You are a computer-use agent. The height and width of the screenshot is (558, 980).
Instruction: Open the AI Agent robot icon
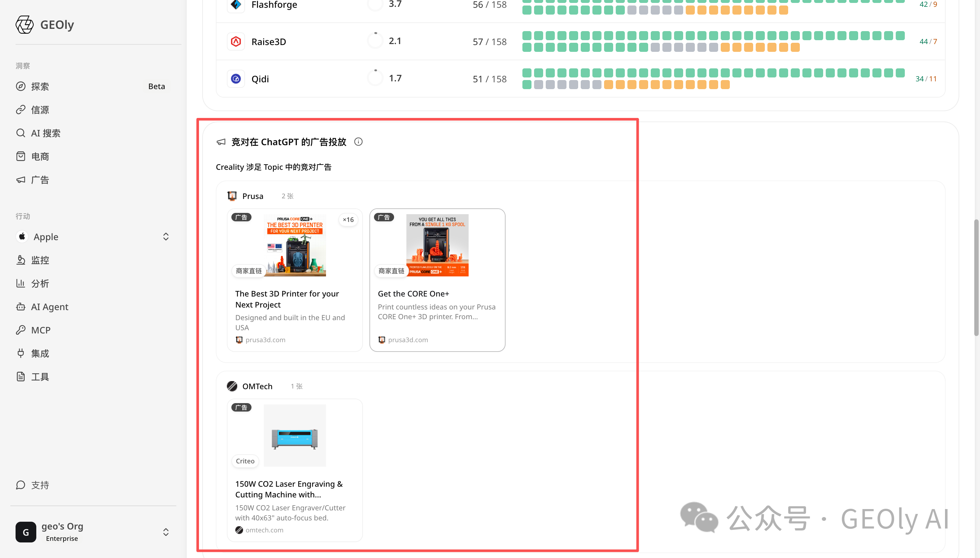(x=21, y=307)
